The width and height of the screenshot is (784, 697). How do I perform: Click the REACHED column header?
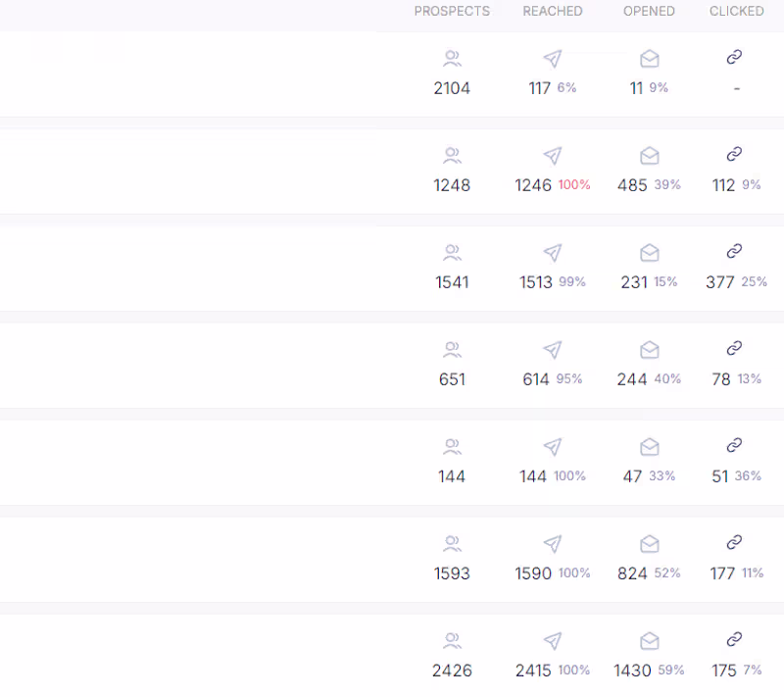pos(553,12)
